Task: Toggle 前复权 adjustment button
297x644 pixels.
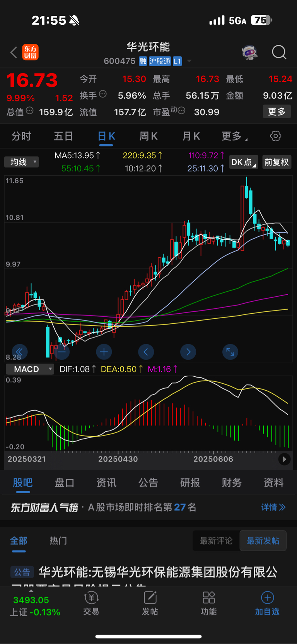Action: [x=277, y=162]
